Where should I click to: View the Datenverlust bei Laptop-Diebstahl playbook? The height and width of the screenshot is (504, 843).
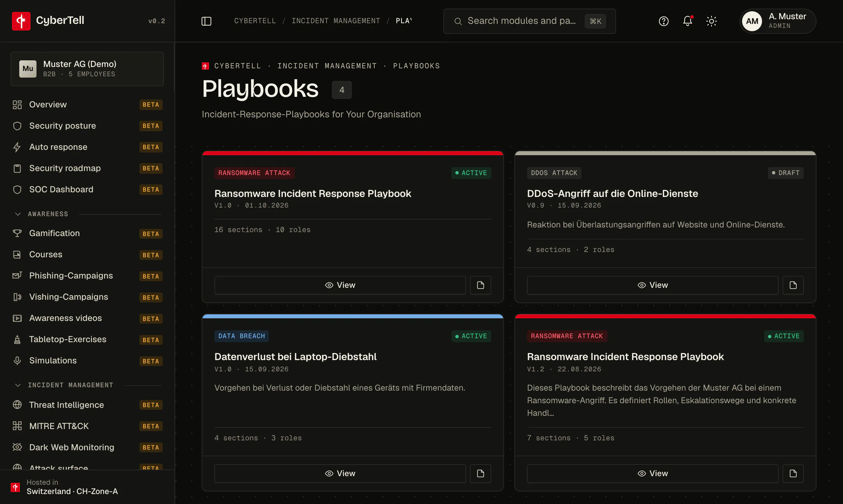pyautogui.click(x=340, y=473)
